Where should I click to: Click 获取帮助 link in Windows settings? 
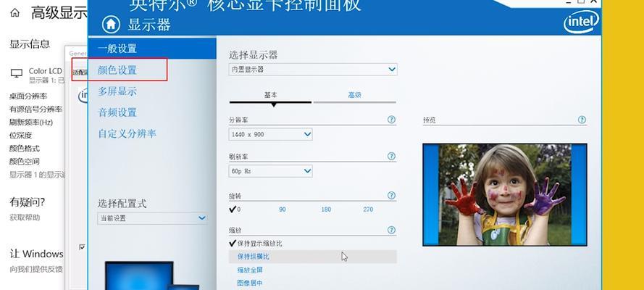click(25, 217)
